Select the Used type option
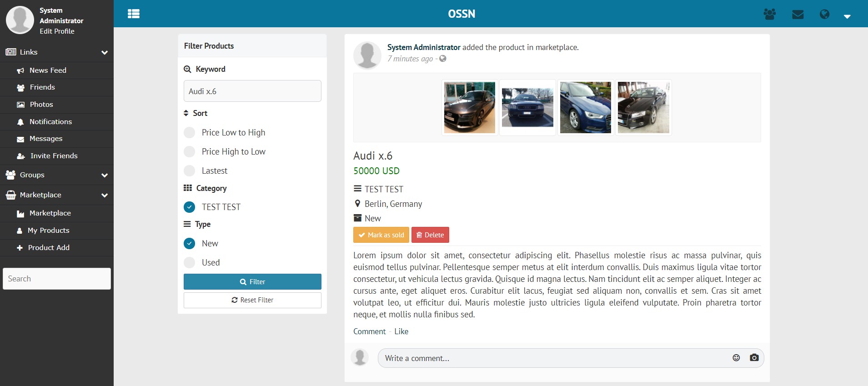 [189, 262]
